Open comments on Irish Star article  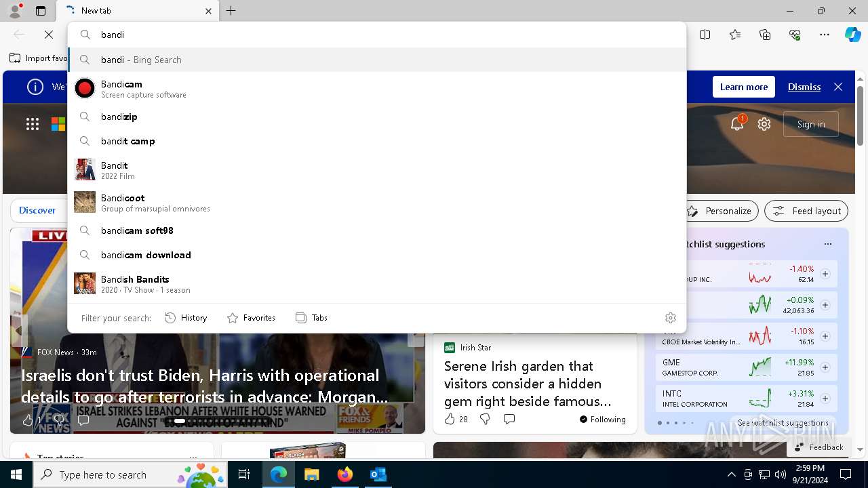[x=509, y=419]
